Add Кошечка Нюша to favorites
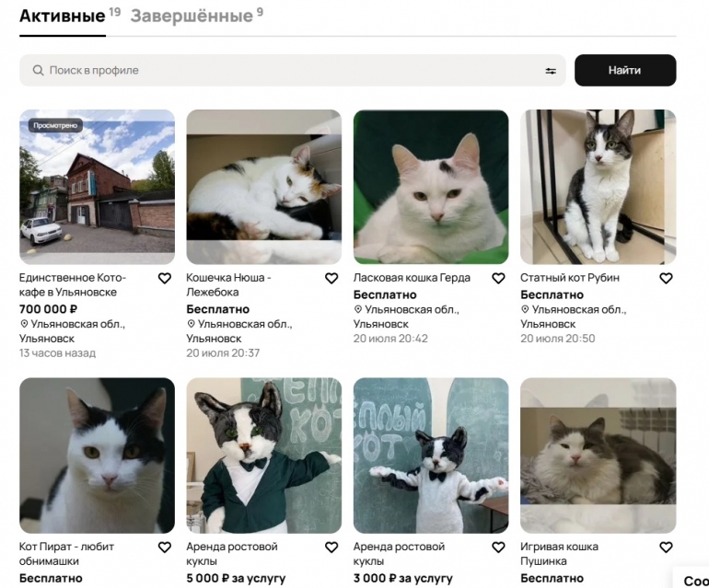 coord(331,278)
